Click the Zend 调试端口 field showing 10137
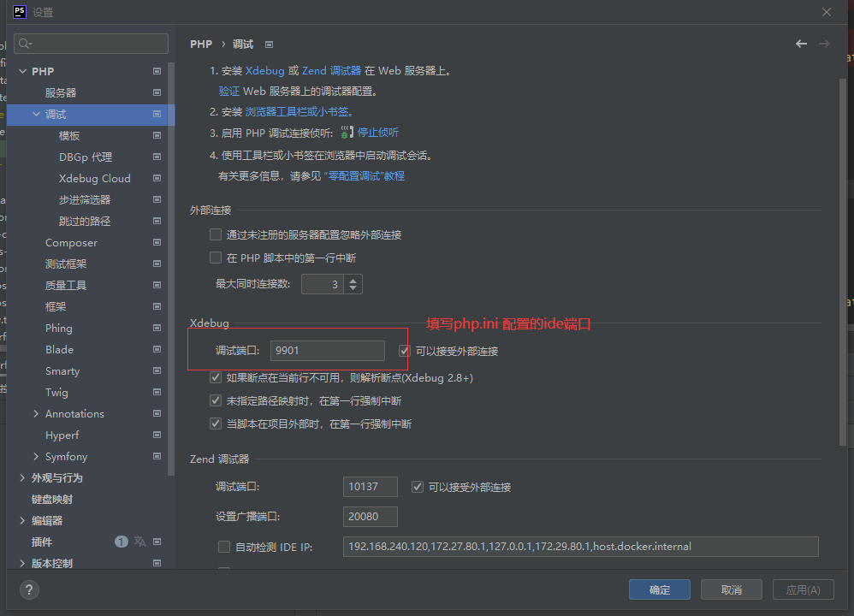 pos(371,487)
